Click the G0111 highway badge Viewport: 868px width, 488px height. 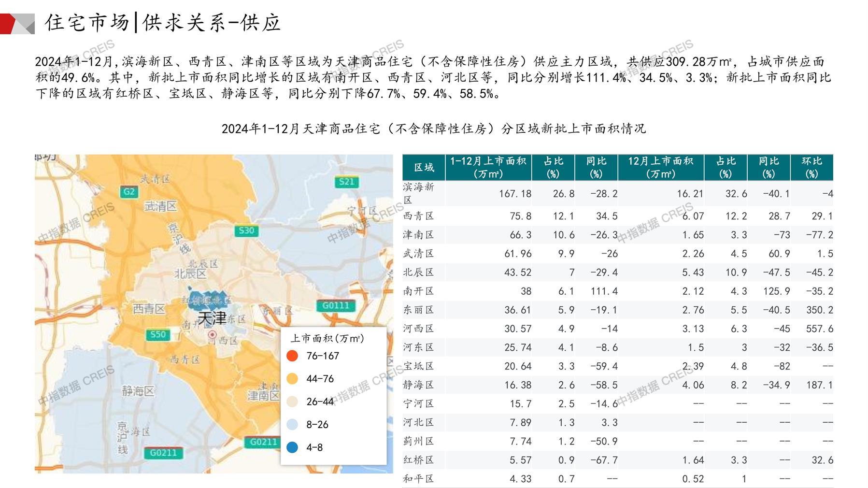pos(335,305)
